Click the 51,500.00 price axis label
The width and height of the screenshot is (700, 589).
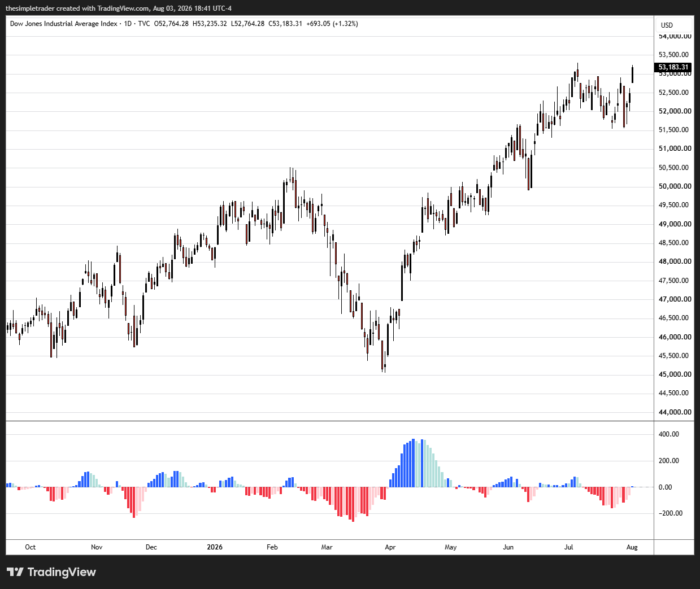tap(673, 130)
